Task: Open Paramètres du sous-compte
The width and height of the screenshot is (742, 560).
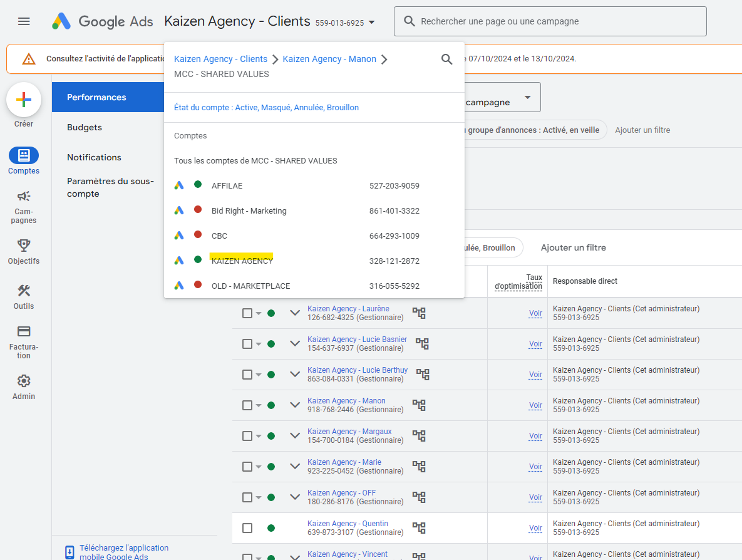Action: [110, 187]
